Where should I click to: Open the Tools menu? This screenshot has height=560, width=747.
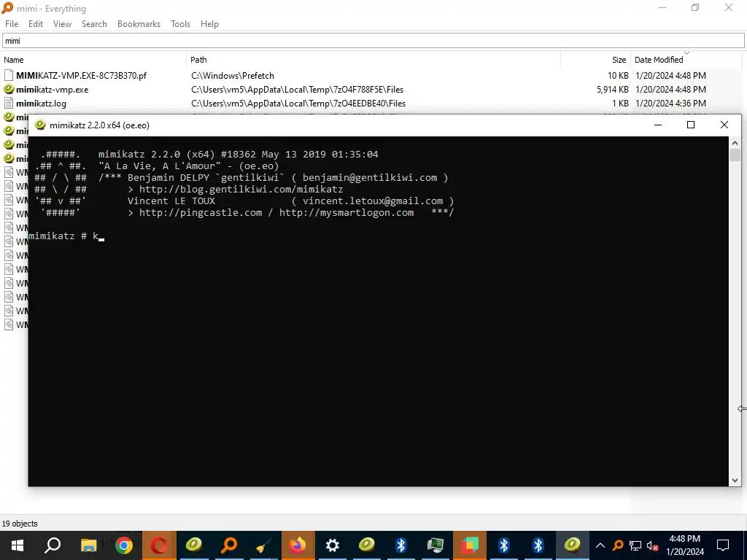[180, 24]
